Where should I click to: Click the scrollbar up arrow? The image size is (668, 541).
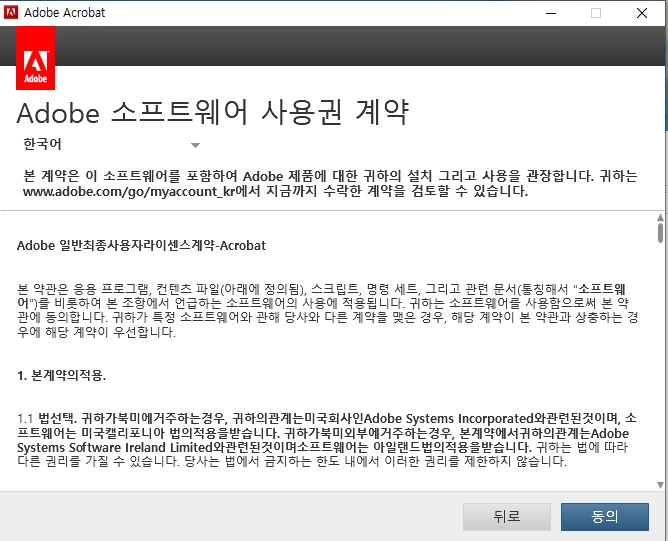(x=660, y=217)
